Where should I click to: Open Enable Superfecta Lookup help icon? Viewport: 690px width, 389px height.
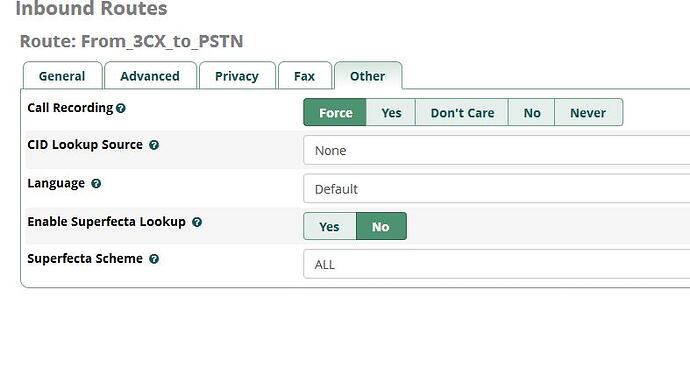tap(197, 222)
